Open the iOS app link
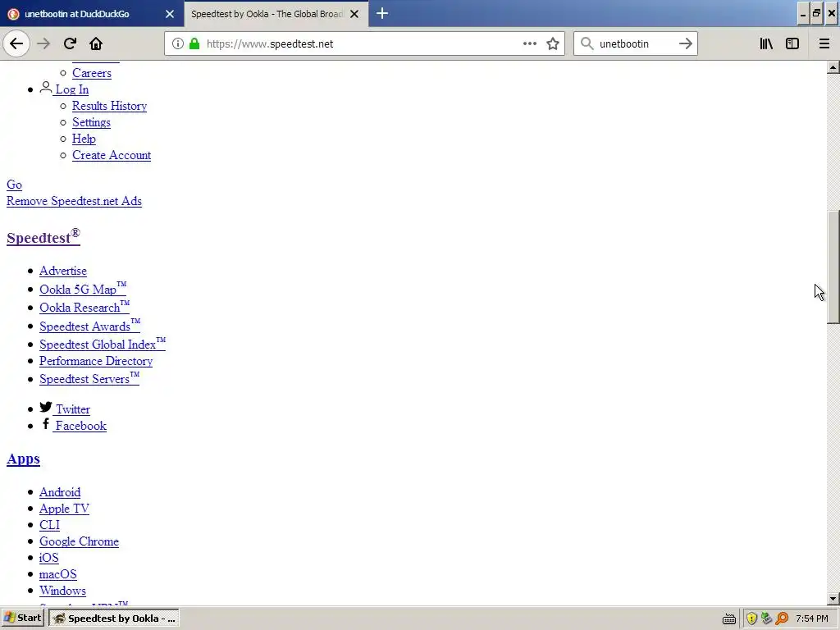Image resolution: width=840 pixels, height=630 pixels. coord(48,558)
